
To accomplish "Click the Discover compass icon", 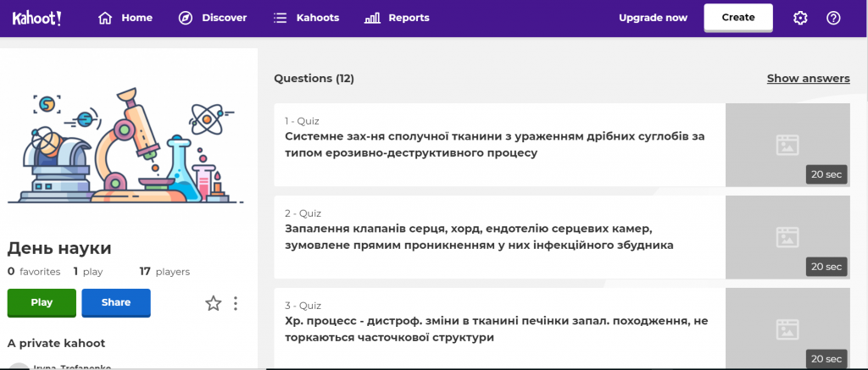I will point(186,19).
